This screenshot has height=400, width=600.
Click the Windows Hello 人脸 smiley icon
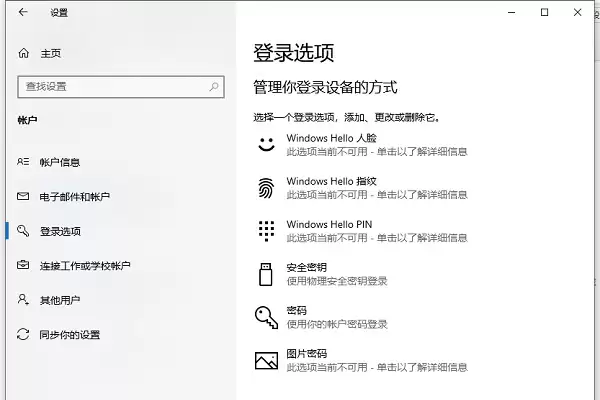[266, 144]
